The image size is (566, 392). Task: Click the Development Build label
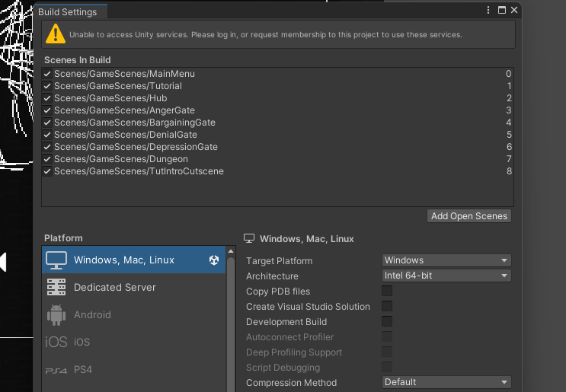pyautogui.click(x=286, y=322)
